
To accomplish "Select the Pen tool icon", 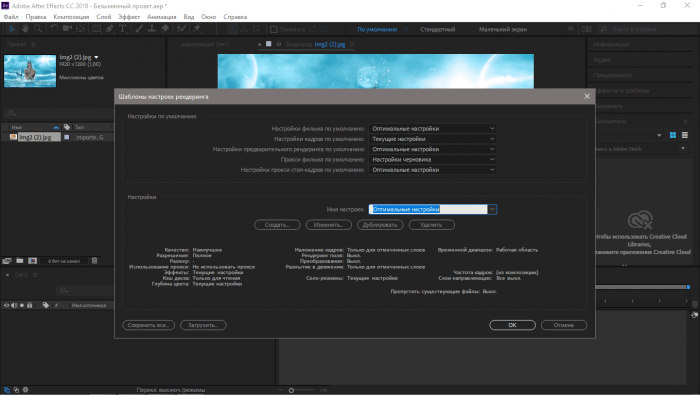I will tap(109, 29).
